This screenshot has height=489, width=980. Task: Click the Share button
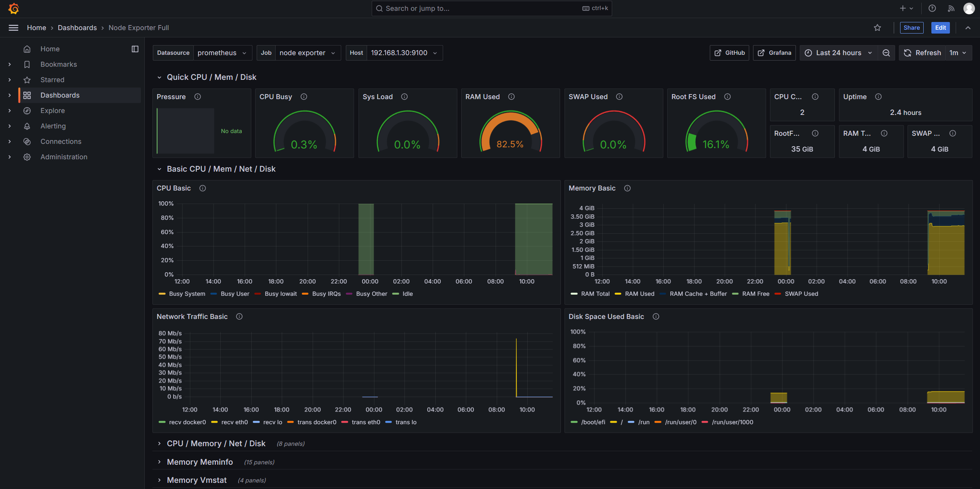[911, 28]
